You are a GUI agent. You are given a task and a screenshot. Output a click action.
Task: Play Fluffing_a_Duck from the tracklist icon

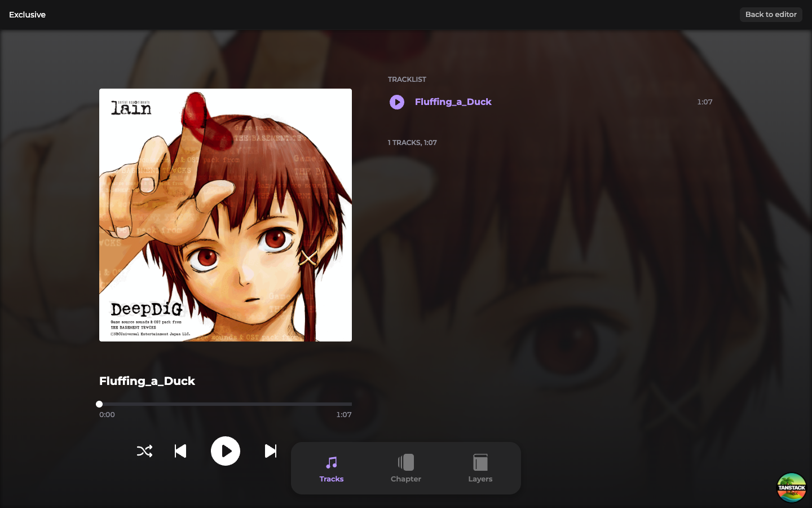[397, 102]
